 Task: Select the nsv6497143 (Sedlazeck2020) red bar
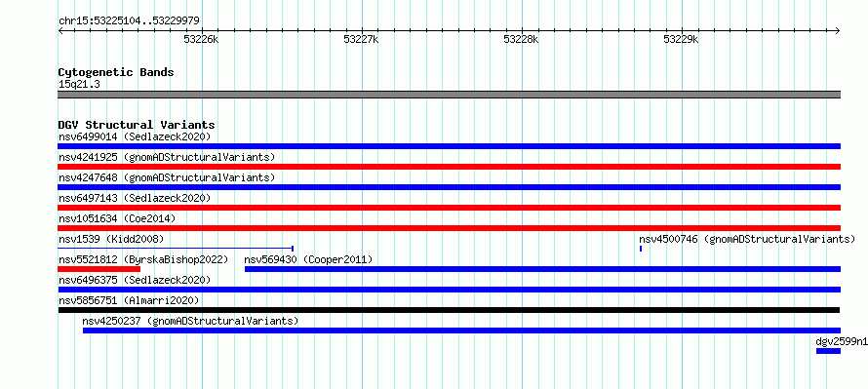coord(449,208)
